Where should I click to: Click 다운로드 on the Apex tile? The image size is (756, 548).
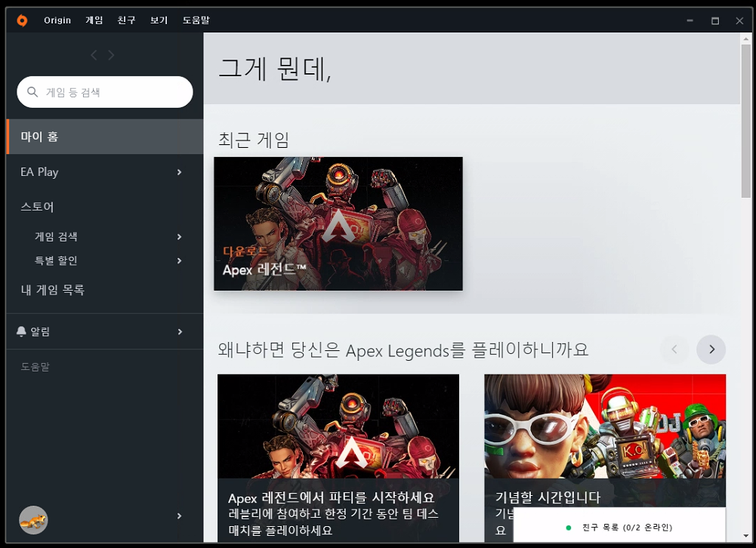click(x=245, y=251)
